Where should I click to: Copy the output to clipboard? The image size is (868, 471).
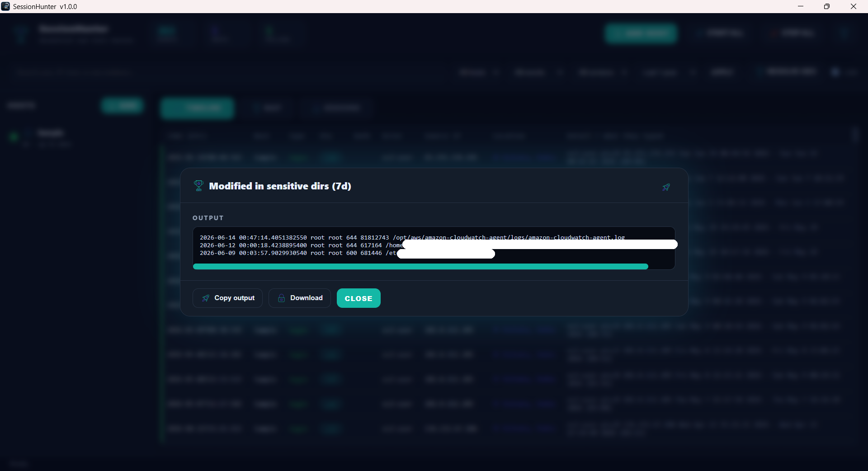click(x=228, y=298)
